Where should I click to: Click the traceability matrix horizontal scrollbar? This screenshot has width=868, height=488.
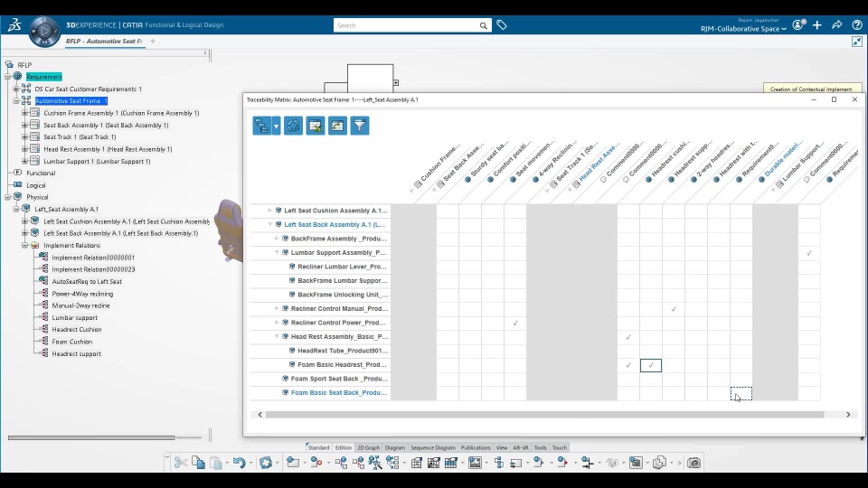pyautogui.click(x=544, y=415)
